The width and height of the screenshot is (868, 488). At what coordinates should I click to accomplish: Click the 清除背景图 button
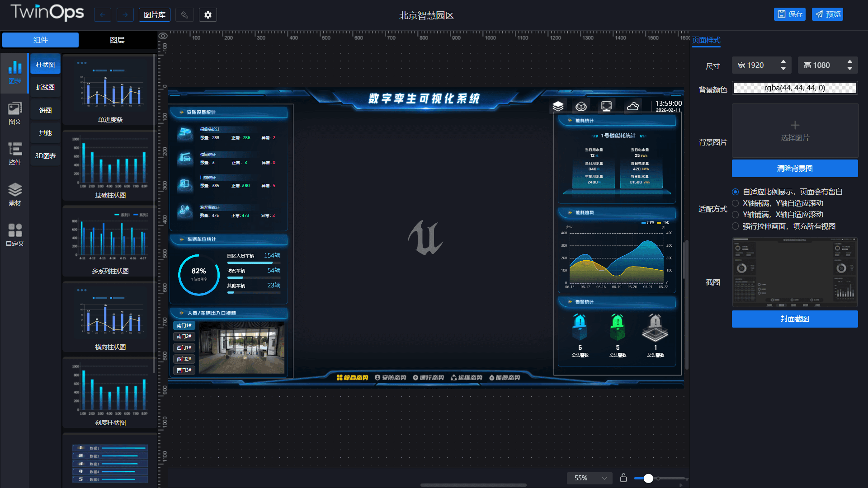coord(795,169)
